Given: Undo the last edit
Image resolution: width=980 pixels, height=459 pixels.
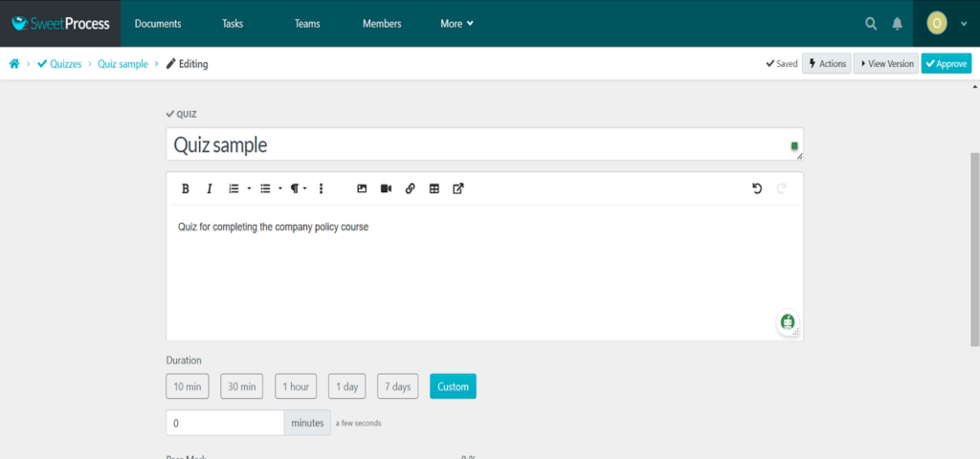Looking at the screenshot, I should [x=757, y=189].
